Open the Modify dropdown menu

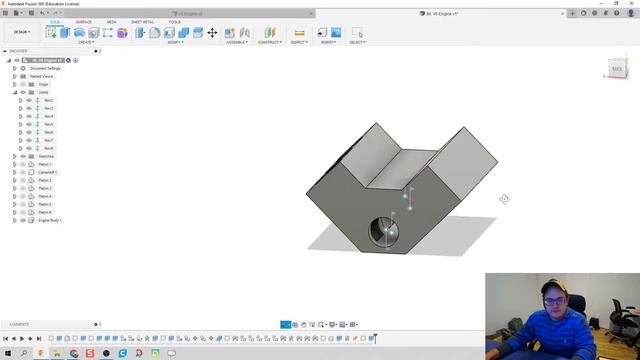click(x=176, y=42)
